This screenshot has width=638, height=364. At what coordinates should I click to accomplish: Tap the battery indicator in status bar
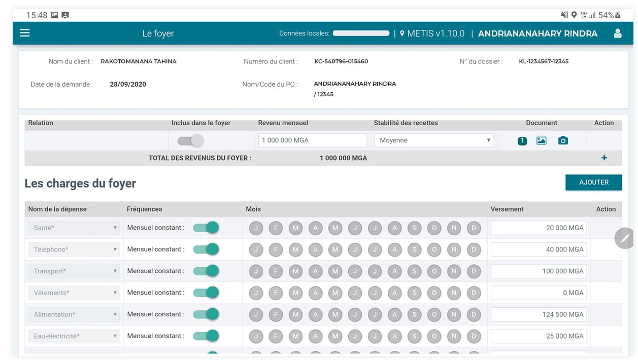click(x=618, y=15)
